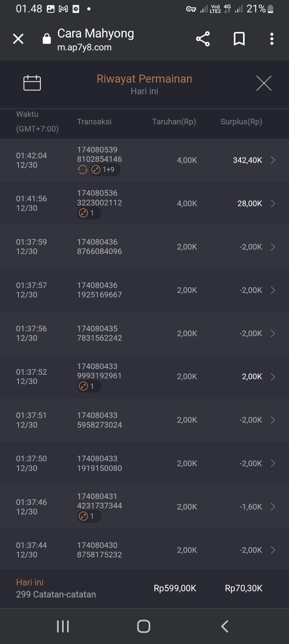Expand the 01:37:52 record chevron
The height and width of the screenshot is (644, 289).
click(273, 377)
